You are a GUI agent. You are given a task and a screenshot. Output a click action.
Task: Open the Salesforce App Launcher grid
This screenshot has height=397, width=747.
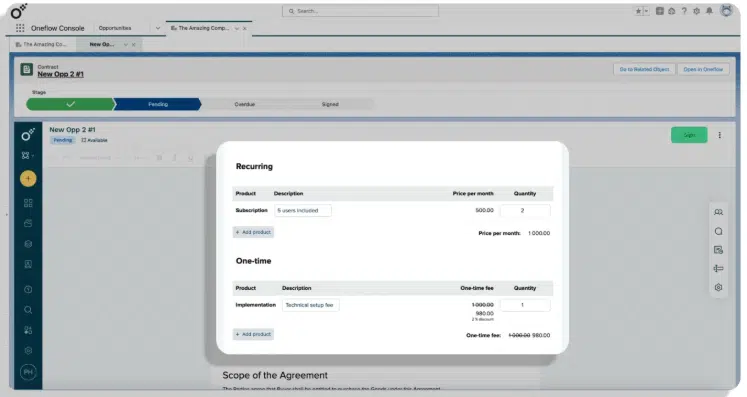pos(20,28)
